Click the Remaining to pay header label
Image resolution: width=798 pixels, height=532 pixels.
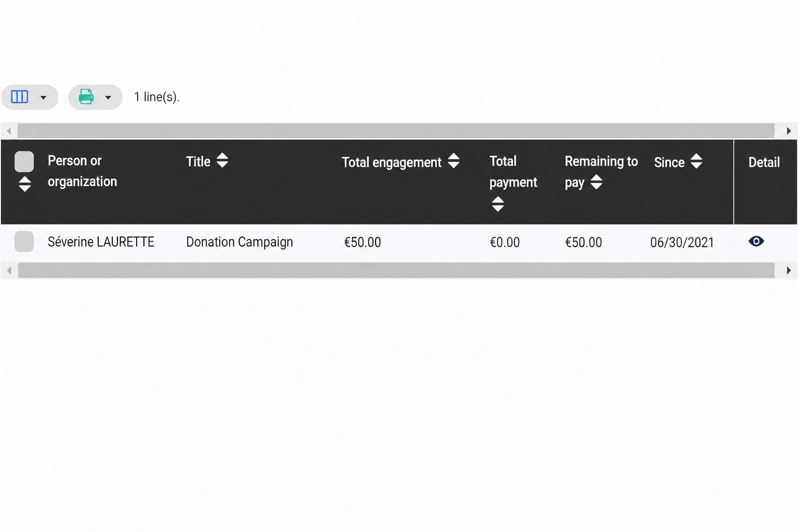point(601,172)
